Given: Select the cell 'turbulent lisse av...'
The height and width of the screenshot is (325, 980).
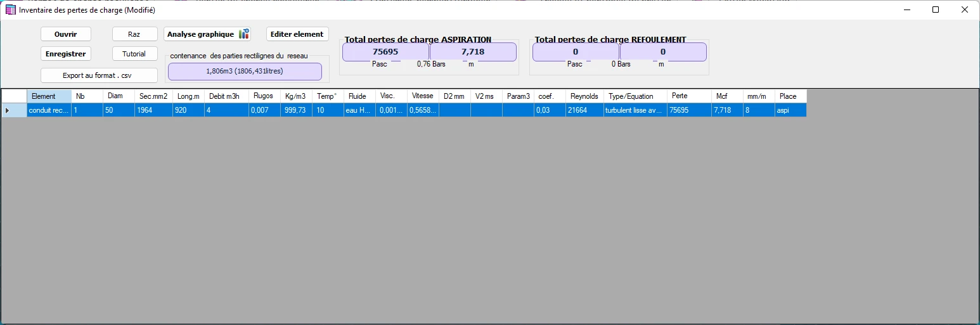Looking at the screenshot, I should click(x=635, y=110).
